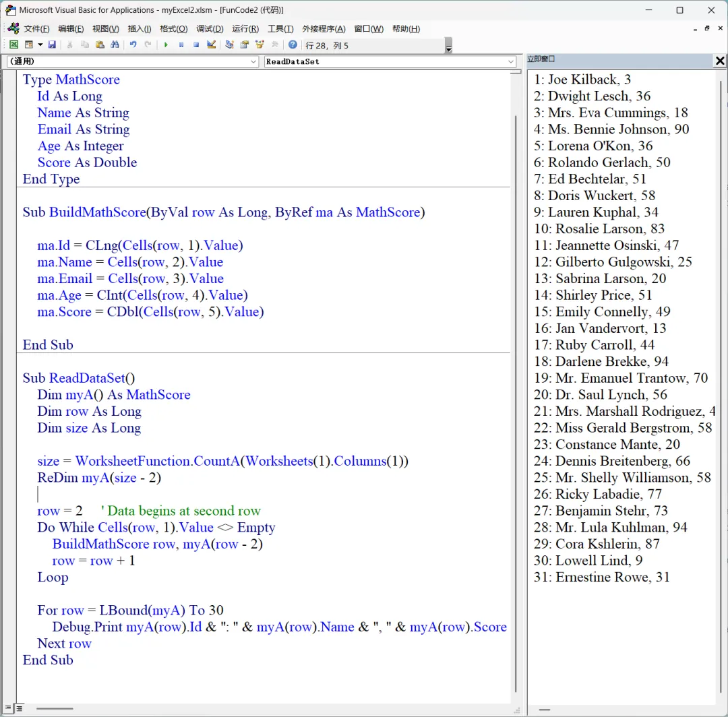Click the Paste clipboard icon
The height and width of the screenshot is (717, 728).
100,44
